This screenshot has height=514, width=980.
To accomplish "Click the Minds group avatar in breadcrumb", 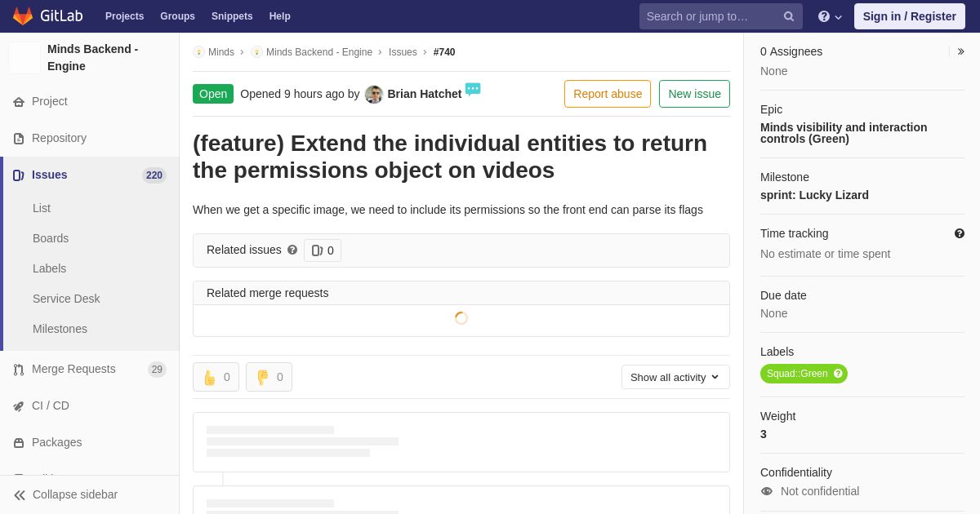I will click(x=198, y=52).
